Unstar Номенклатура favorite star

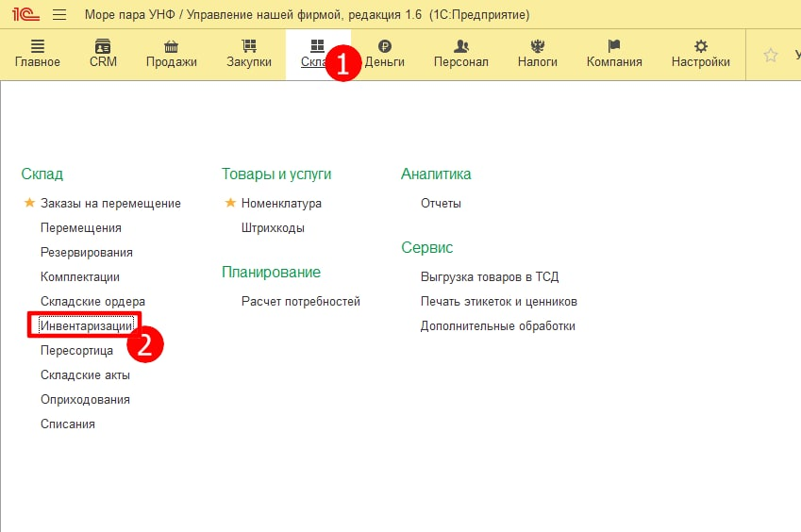click(x=230, y=203)
